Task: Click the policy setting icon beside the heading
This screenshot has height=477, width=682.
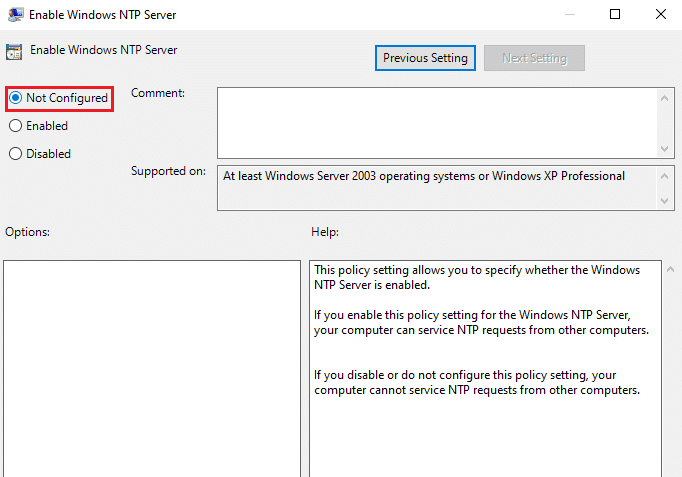Action: pyautogui.click(x=14, y=50)
